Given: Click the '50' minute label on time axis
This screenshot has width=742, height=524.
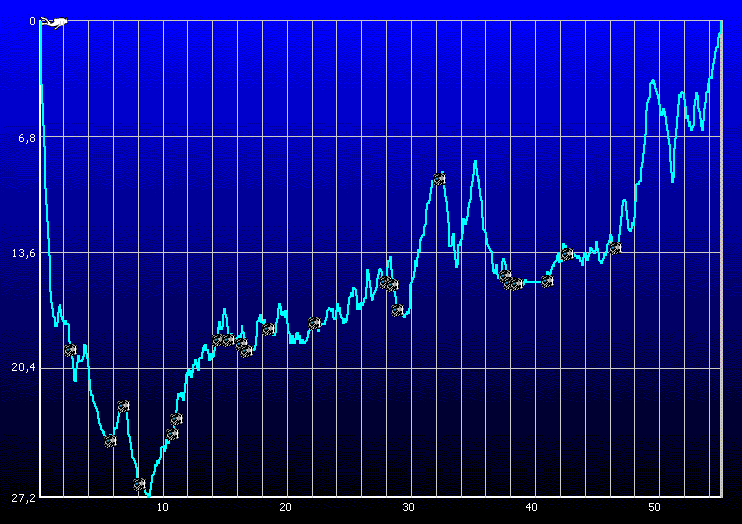Looking at the screenshot, I should click(x=654, y=507).
